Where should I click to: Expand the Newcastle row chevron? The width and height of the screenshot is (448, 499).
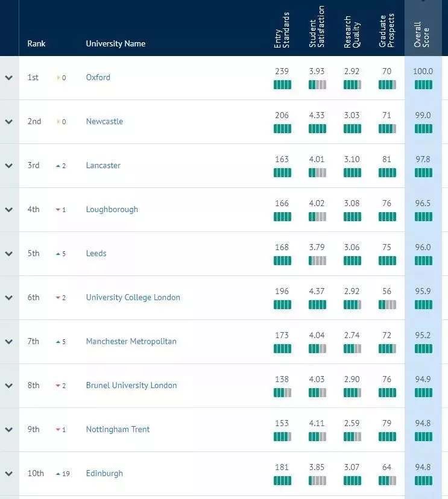9,122
